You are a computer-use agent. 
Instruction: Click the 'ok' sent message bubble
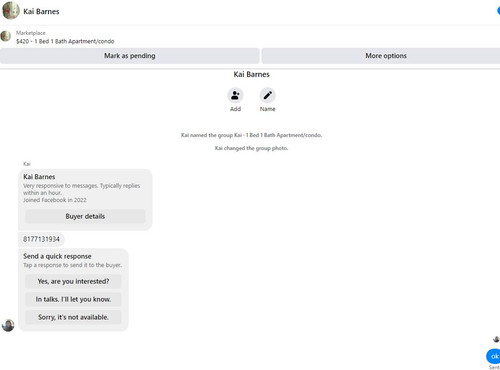(x=494, y=356)
